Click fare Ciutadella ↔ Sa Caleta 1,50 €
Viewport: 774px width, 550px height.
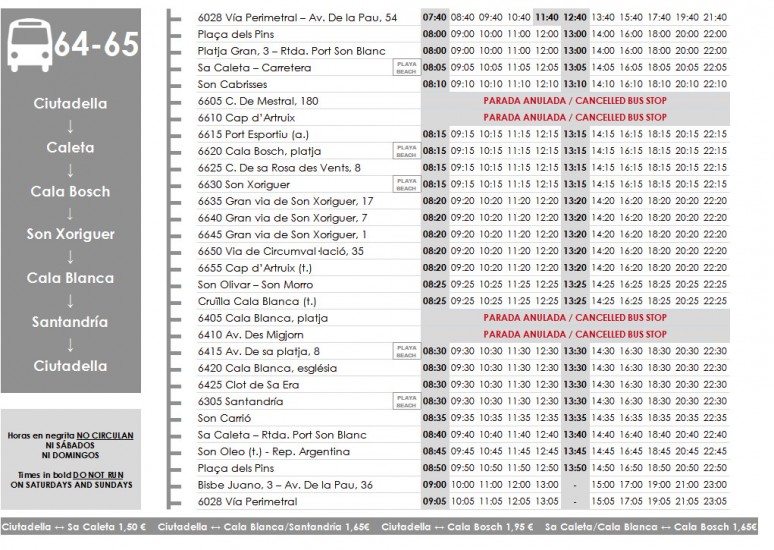click(x=74, y=527)
